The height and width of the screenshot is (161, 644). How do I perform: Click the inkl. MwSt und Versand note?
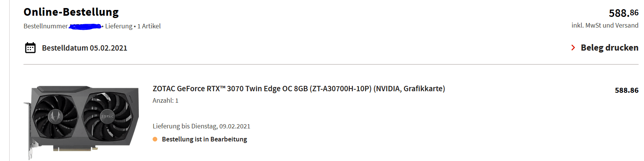(604, 25)
